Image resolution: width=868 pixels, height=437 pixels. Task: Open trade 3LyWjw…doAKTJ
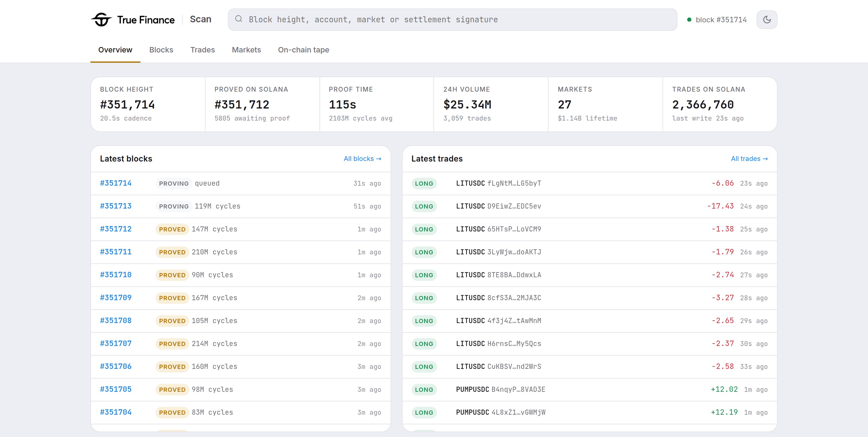(589, 252)
